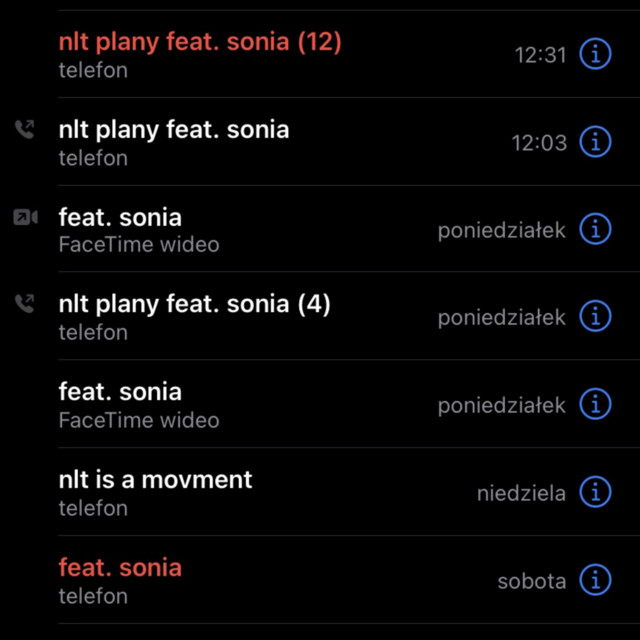Click outgoing call icon beside the 12:03 entry
This screenshot has height=640, width=640.
pos(24,129)
